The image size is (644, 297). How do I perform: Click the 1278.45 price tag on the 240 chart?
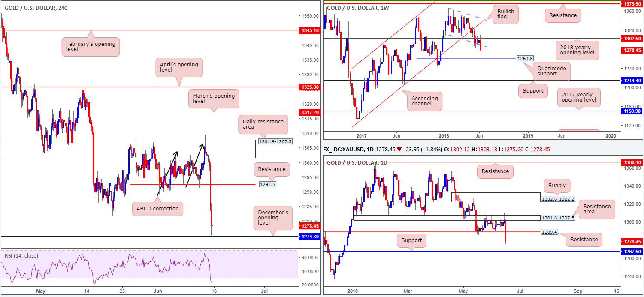pyautogui.click(x=309, y=225)
